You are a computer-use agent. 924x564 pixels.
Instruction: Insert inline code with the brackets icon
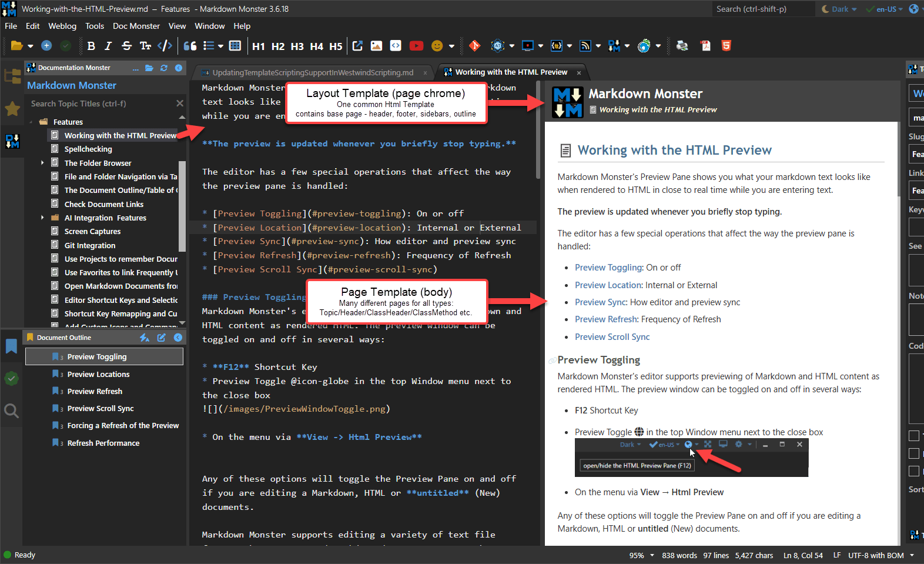pos(165,46)
